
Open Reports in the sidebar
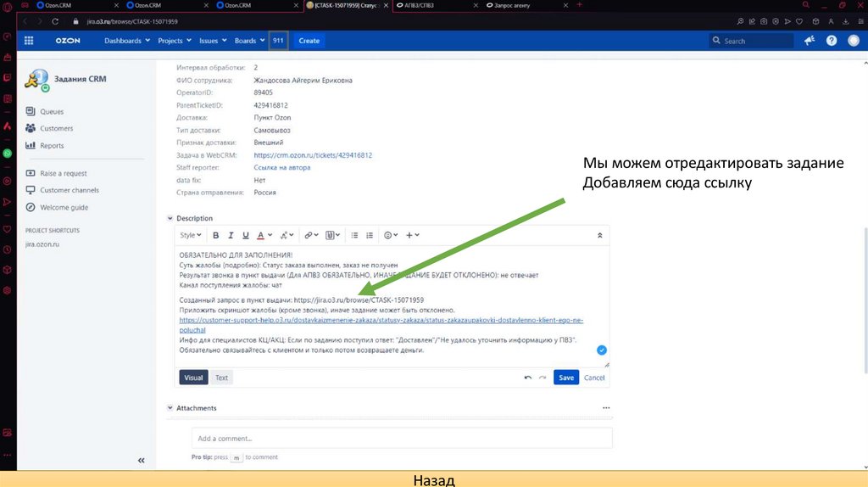pyautogui.click(x=52, y=145)
